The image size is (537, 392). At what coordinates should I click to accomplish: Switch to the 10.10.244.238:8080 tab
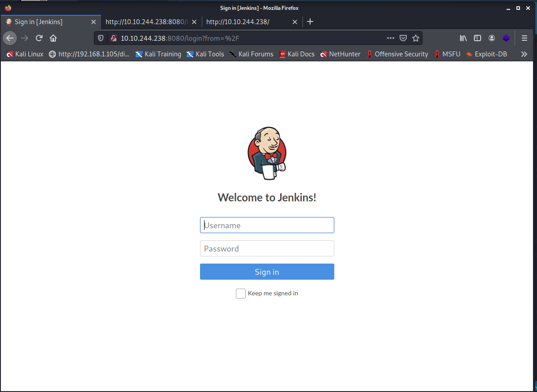click(145, 21)
